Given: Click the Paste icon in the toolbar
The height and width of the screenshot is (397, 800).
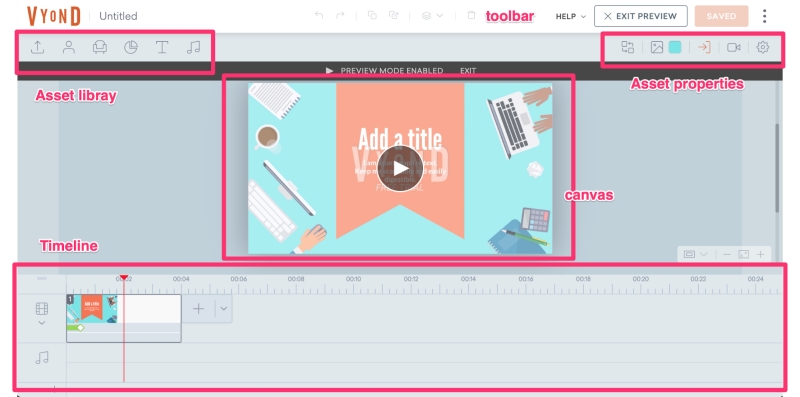Looking at the screenshot, I should point(393,15).
